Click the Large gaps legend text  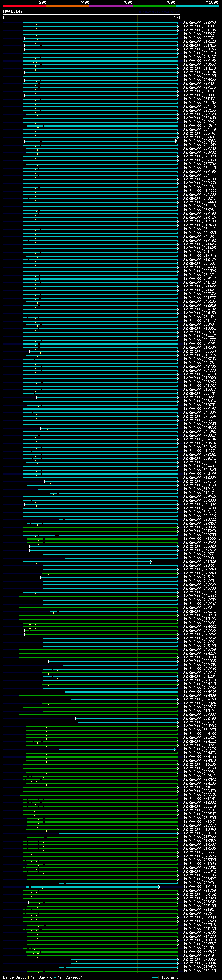tap(43, 977)
